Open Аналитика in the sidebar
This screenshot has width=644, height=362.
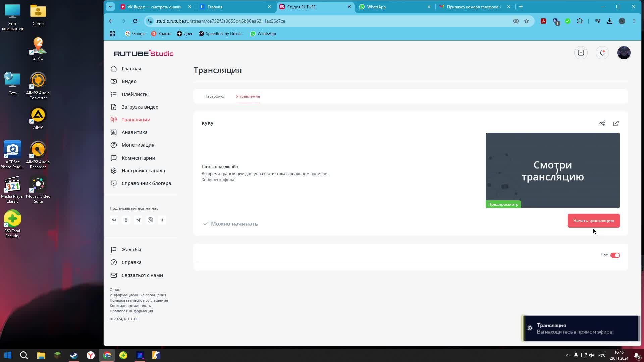(135, 132)
